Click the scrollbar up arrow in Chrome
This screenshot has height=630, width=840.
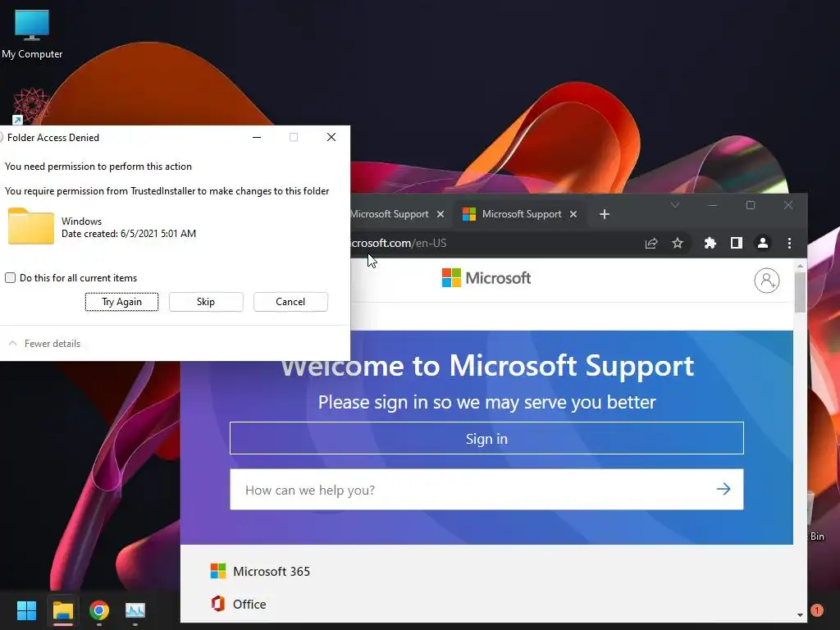(x=800, y=266)
